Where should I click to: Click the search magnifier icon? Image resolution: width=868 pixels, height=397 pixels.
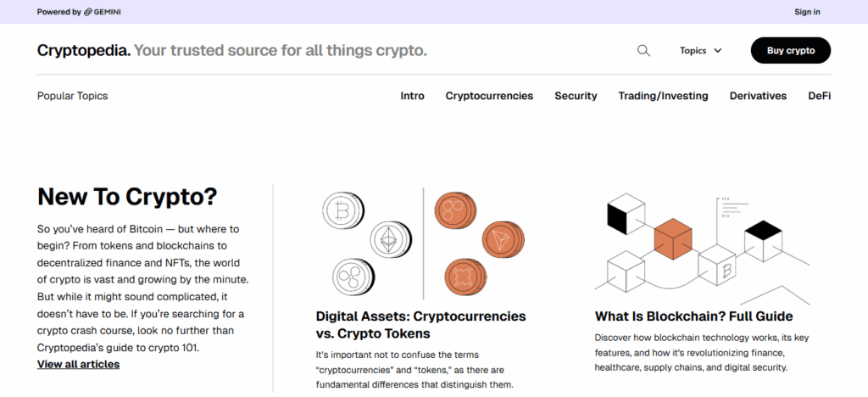pos(643,51)
